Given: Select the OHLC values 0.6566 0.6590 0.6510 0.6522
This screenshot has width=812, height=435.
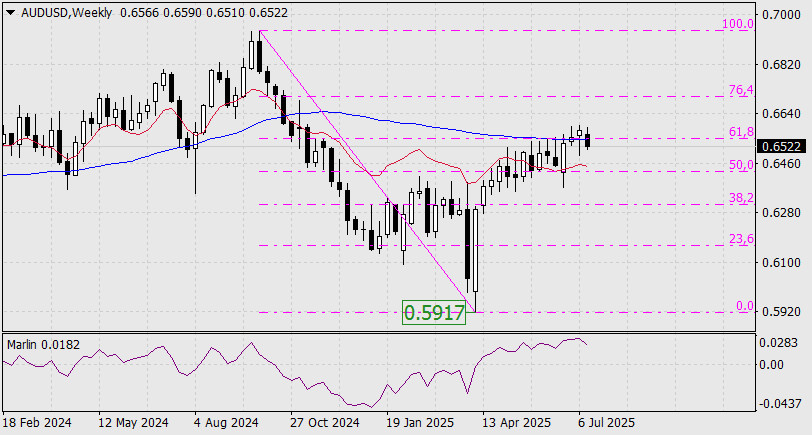Looking at the screenshot, I should pos(204,13).
